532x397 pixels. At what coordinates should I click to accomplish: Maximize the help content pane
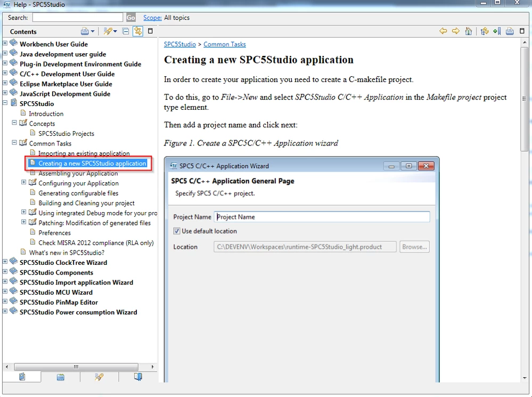click(522, 31)
